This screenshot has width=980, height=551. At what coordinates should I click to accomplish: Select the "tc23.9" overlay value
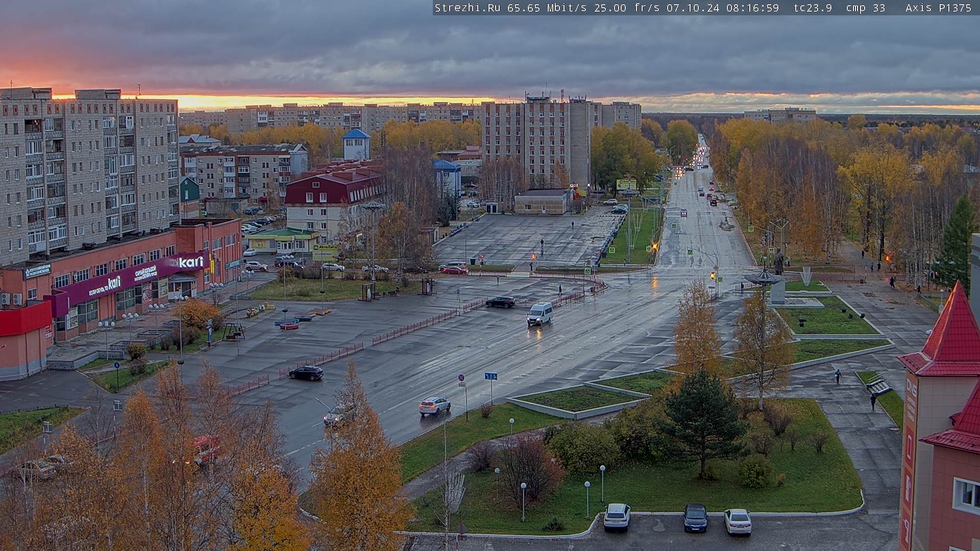[813, 8]
